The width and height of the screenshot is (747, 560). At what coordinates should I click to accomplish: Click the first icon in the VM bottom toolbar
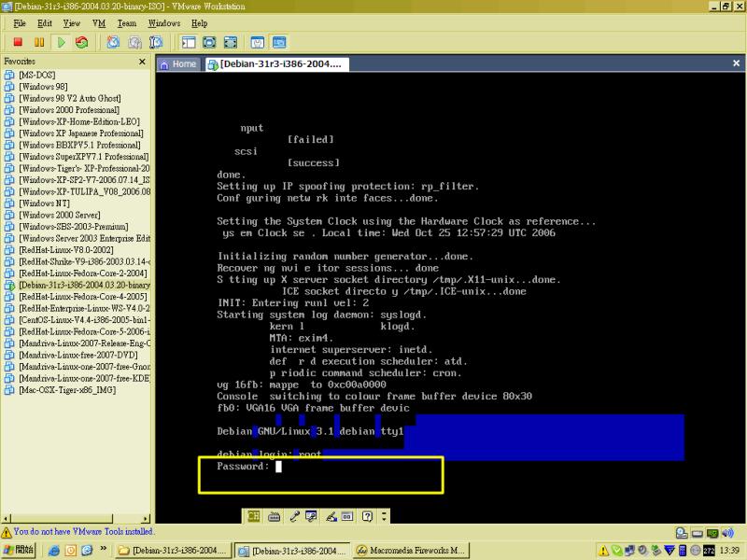click(254, 516)
